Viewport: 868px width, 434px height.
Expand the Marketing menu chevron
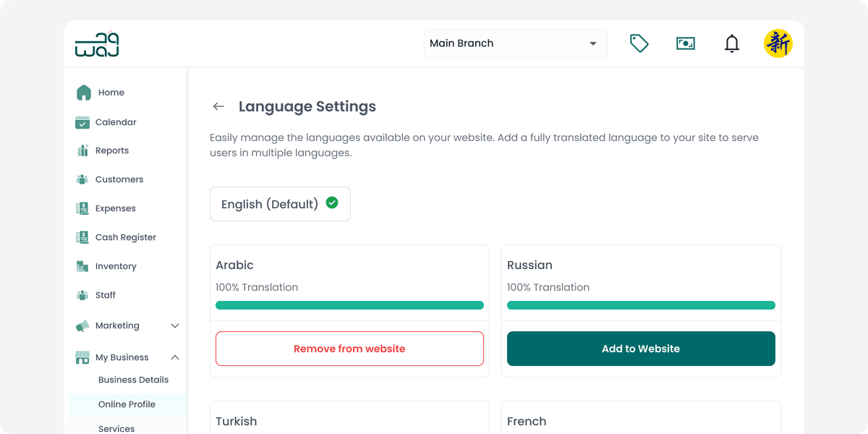174,325
